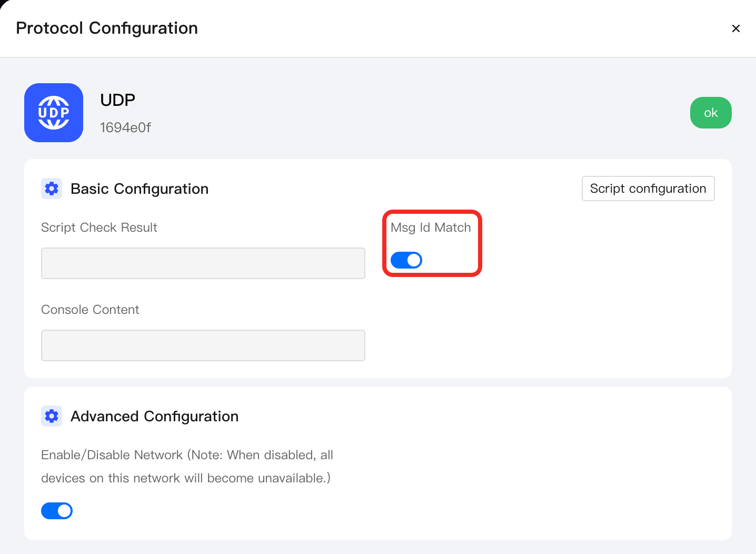Open Script configuration
This screenshot has width=756, height=554.
click(x=648, y=189)
